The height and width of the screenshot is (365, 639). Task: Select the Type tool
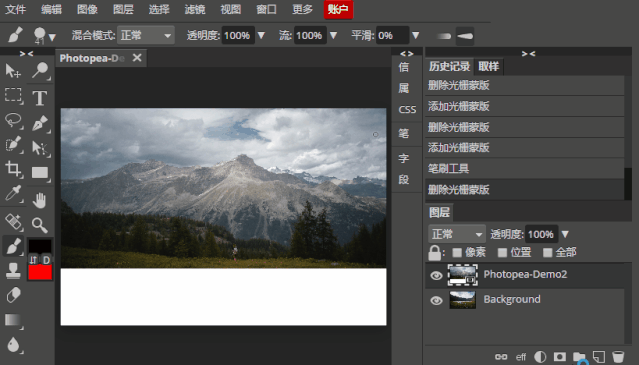(x=40, y=98)
